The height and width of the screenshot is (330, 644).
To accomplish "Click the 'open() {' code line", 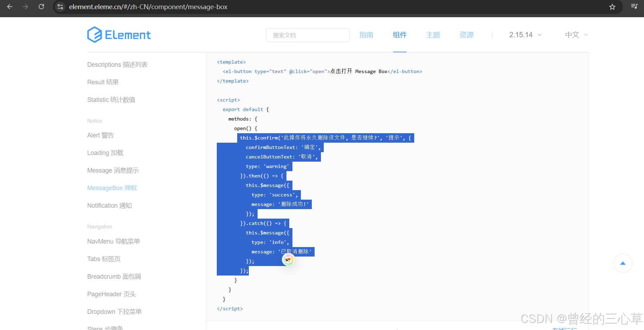I will click(x=246, y=129).
